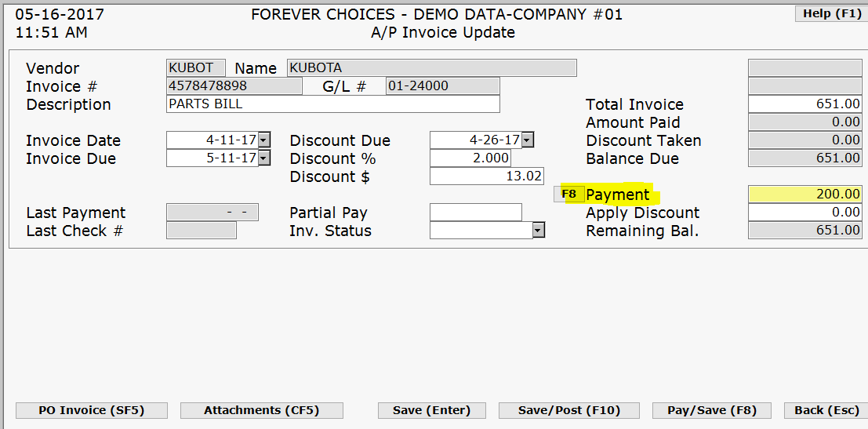868x429 pixels.
Task: Click the Discount $ field
Action: (486, 176)
